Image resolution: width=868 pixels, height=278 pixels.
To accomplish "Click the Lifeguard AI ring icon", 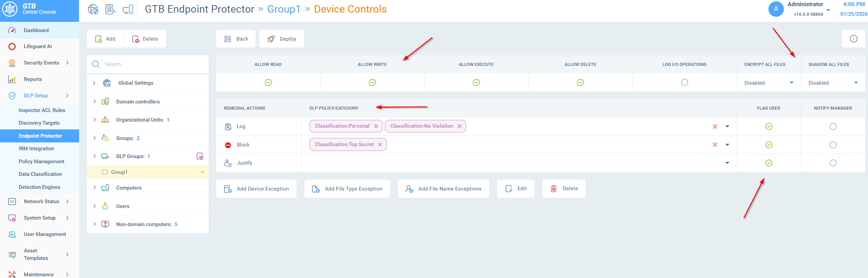I will click(x=12, y=46).
